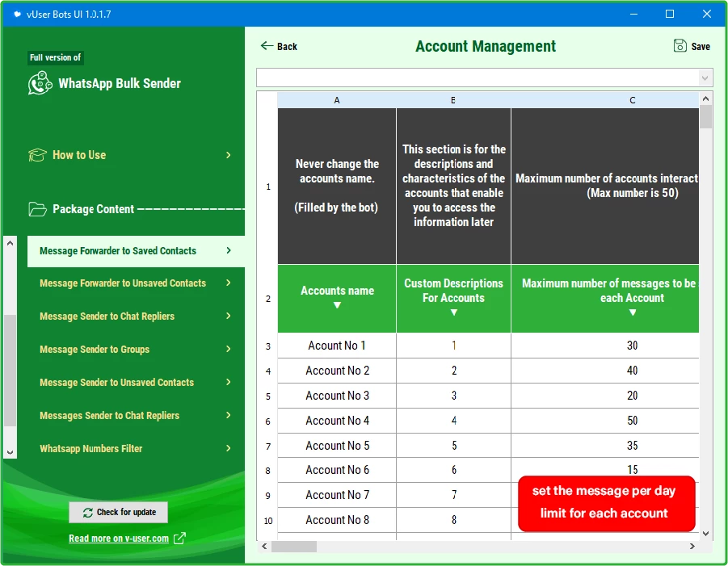Click the spreadsheet scroll down arrow
Viewport: 728px width, 566px height.
click(x=705, y=534)
